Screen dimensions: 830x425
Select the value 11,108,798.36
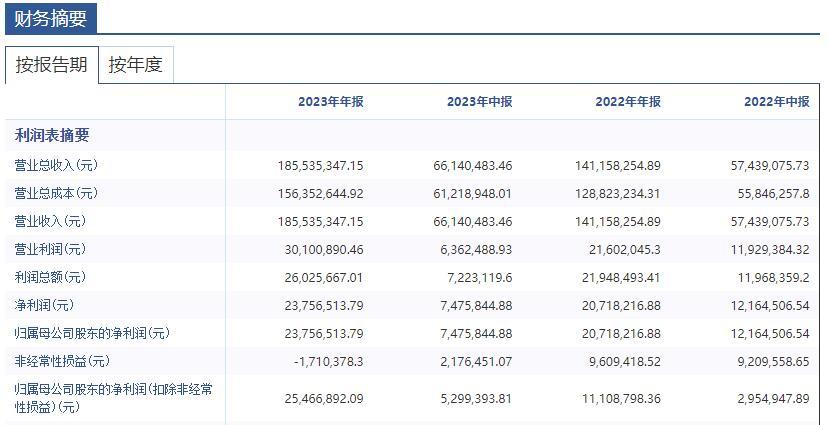[621, 399]
